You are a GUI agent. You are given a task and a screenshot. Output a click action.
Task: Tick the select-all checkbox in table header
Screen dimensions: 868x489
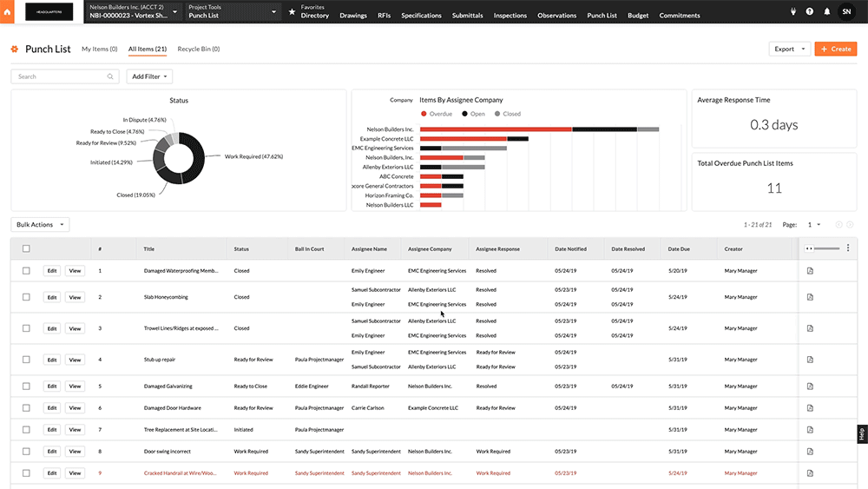coord(26,248)
